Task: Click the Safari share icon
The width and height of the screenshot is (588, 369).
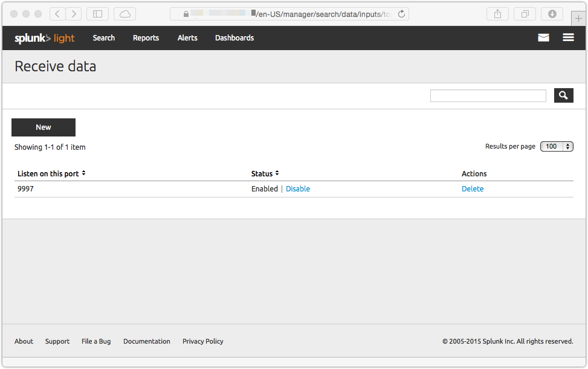Action: [497, 14]
